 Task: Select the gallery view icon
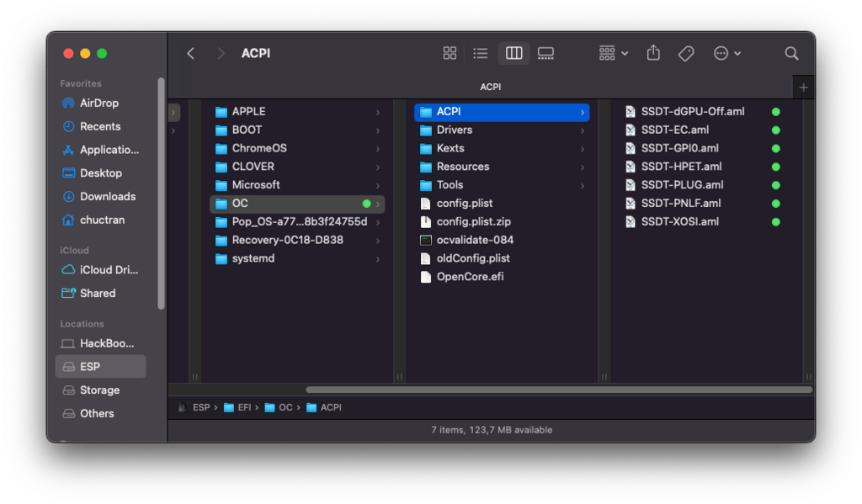545,53
